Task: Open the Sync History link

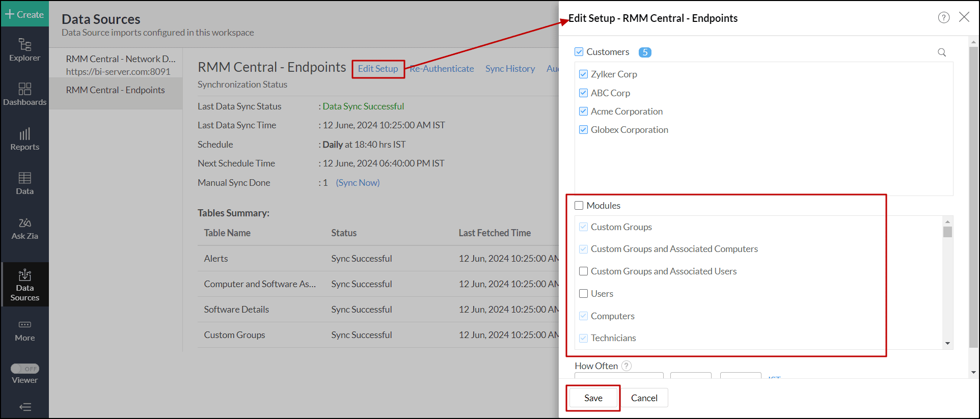Action: pyautogui.click(x=510, y=69)
